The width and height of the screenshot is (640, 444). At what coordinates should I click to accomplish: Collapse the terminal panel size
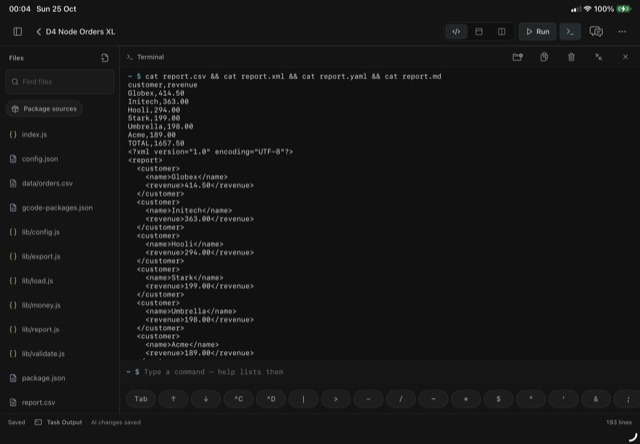(x=598, y=57)
